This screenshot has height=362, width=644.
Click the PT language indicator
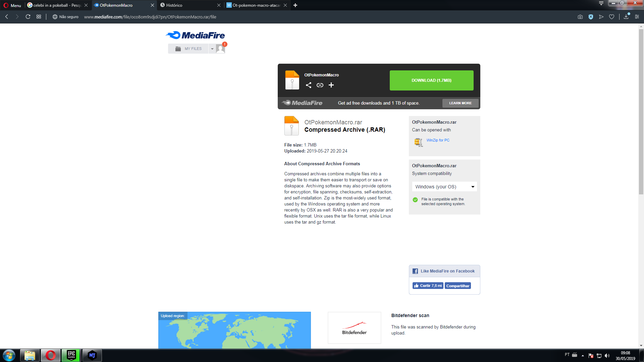pyautogui.click(x=567, y=354)
